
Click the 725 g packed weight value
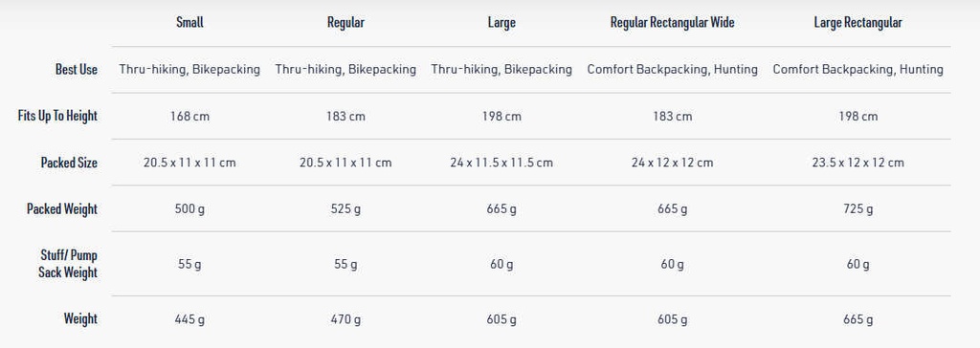point(858,208)
